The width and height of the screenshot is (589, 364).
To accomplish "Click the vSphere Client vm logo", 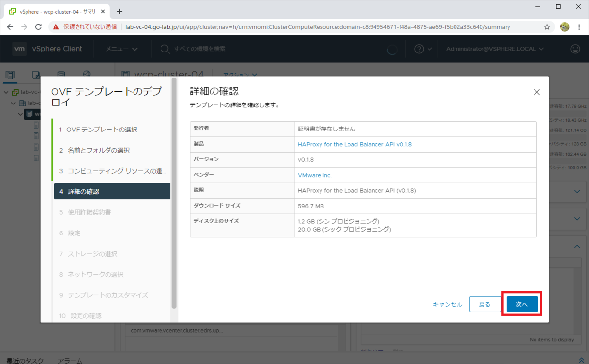I will pyautogui.click(x=20, y=49).
